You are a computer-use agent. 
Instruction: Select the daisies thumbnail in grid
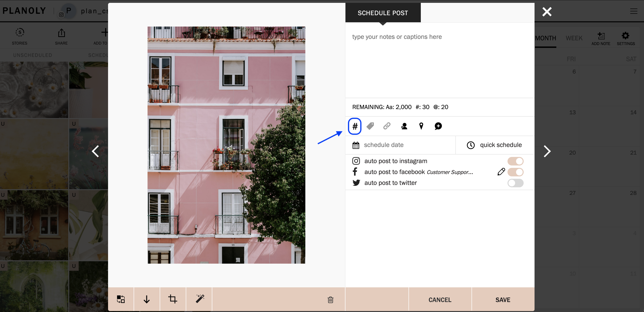pyautogui.click(x=34, y=90)
